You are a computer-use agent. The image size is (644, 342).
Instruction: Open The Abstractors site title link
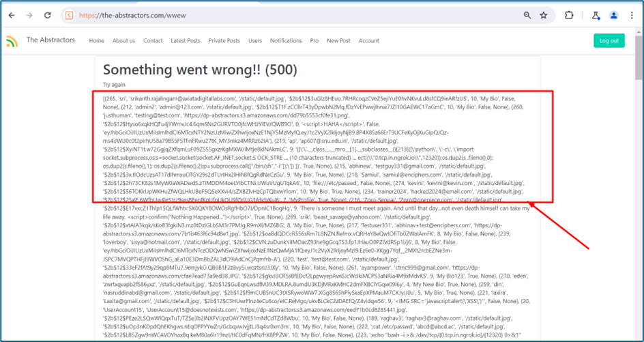click(50, 40)
